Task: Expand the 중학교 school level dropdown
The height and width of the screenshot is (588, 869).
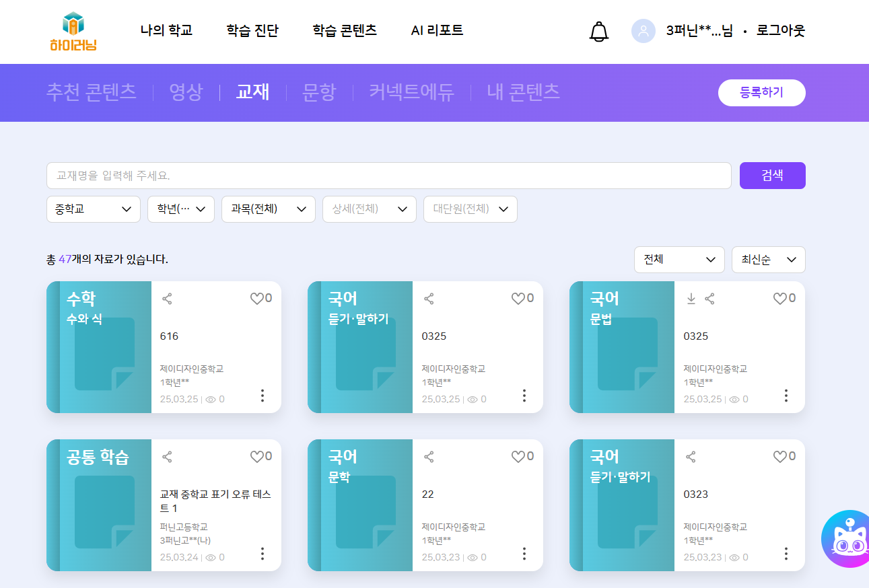Action: tap(94, 209)
